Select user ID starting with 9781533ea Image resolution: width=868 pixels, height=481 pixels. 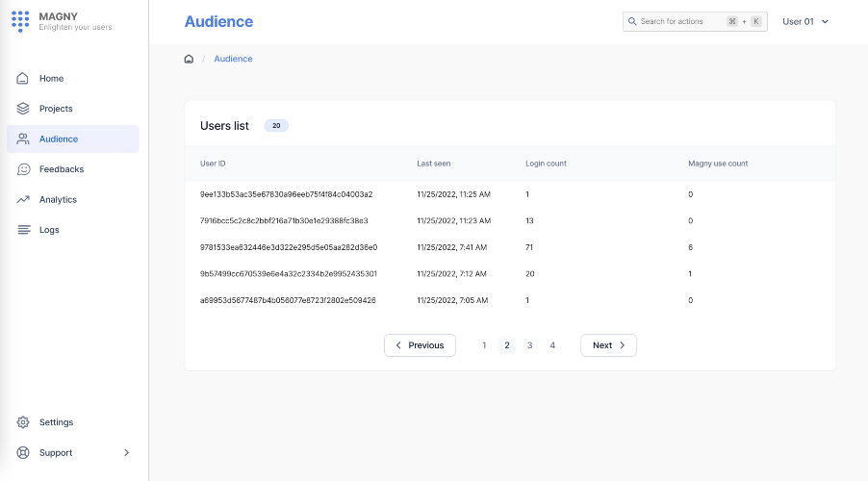click(x=289, y=247)
